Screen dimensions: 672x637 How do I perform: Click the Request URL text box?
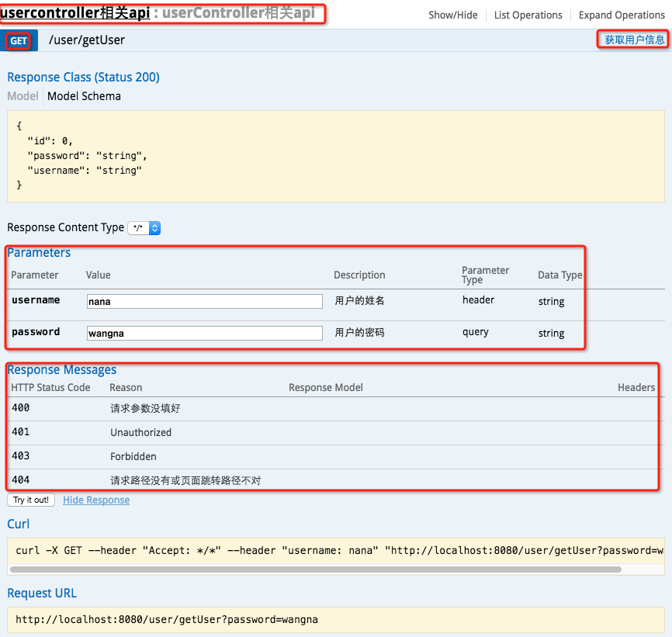335,620
